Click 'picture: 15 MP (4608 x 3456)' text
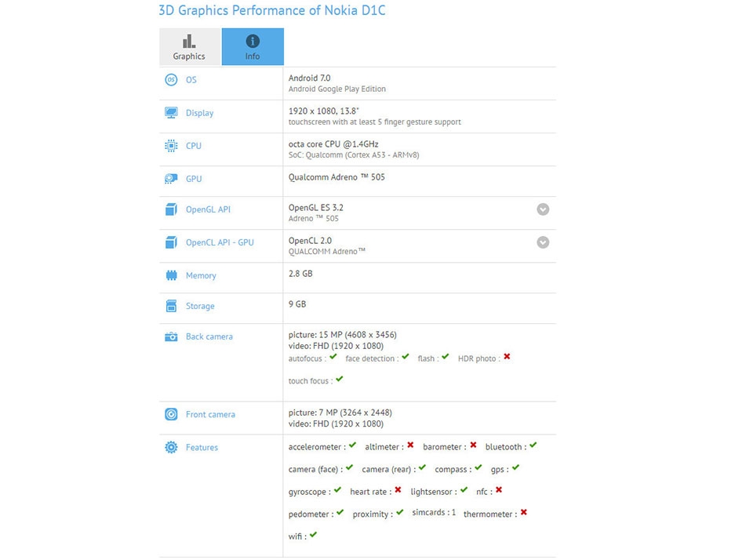753x560 pixels. 343,335
